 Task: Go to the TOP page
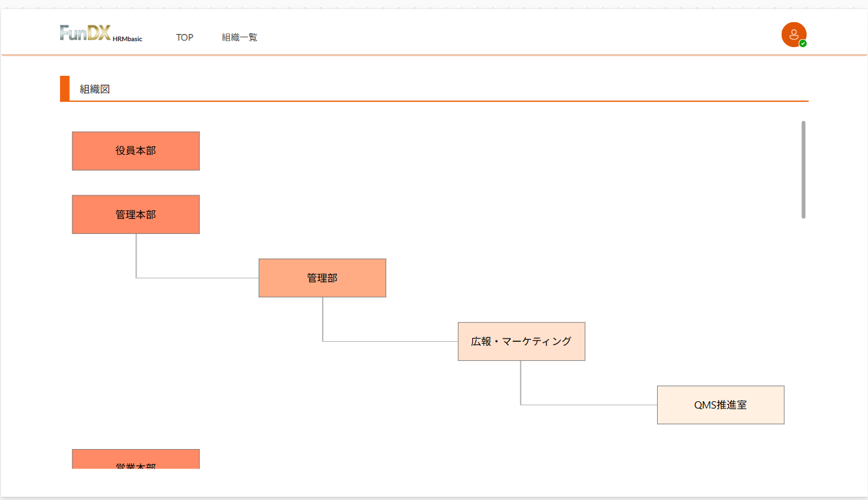[185, 38]
